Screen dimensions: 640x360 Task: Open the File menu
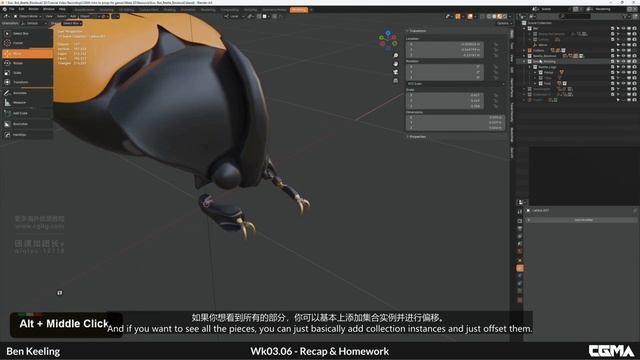(11, 9)
